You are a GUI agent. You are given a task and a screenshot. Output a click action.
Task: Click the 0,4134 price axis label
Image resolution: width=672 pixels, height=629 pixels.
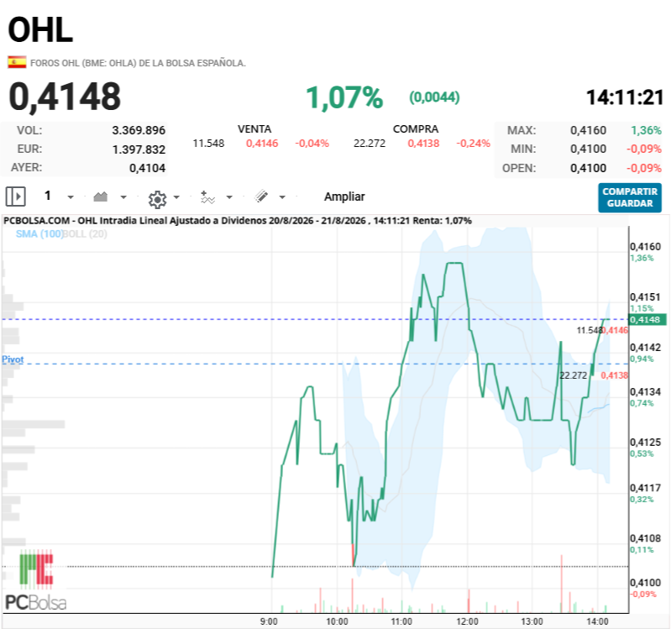tap(645, 392)
